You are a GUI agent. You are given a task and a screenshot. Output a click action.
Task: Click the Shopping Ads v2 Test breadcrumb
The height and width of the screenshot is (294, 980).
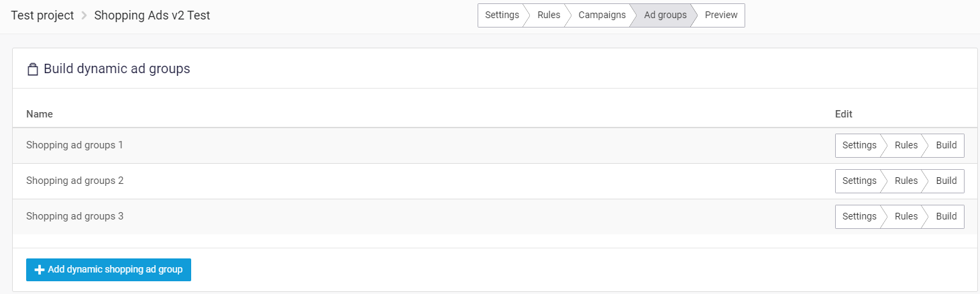pos(152,15)
